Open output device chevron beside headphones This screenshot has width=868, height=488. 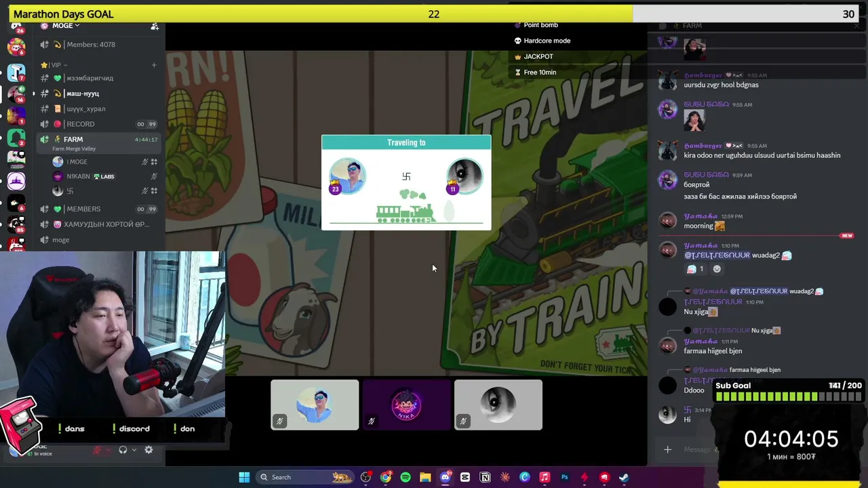(x=134, y=450)
